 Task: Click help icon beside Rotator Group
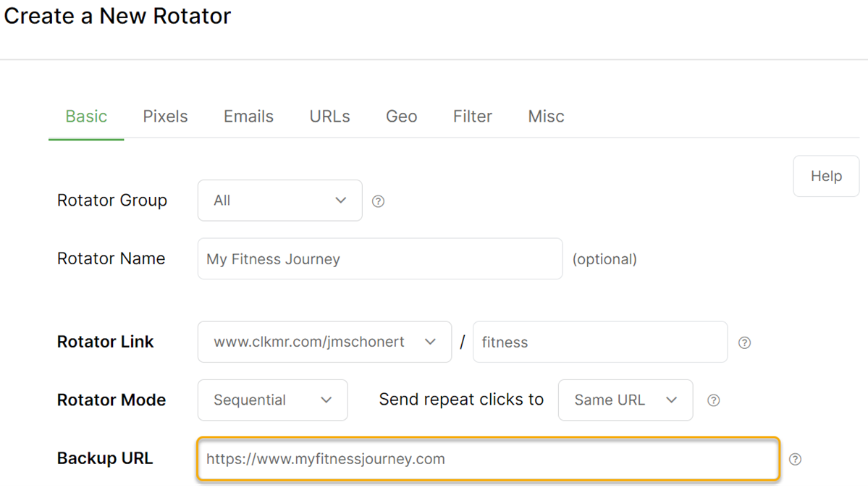coord(378,201)
